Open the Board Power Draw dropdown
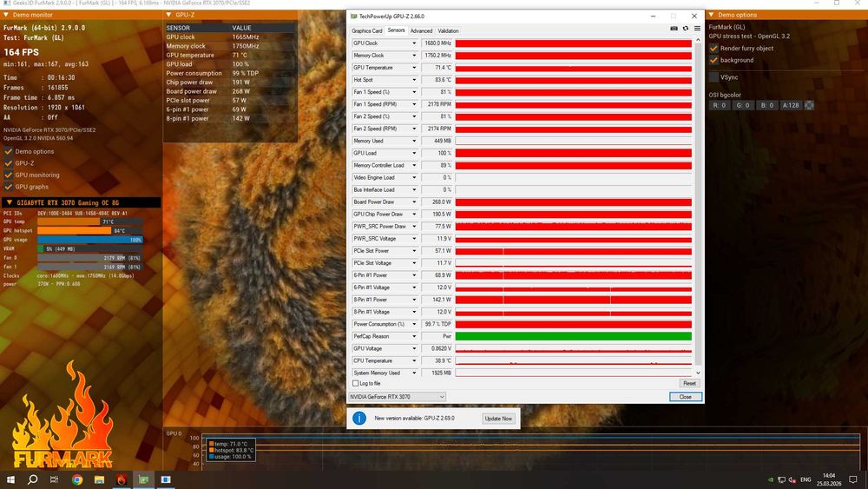This screenshot has width=868, height=489. tap(413, 202)
